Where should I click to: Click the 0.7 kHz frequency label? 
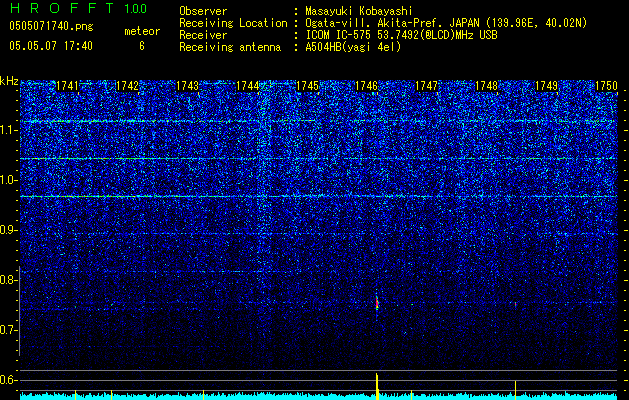[x=8, y=330]
